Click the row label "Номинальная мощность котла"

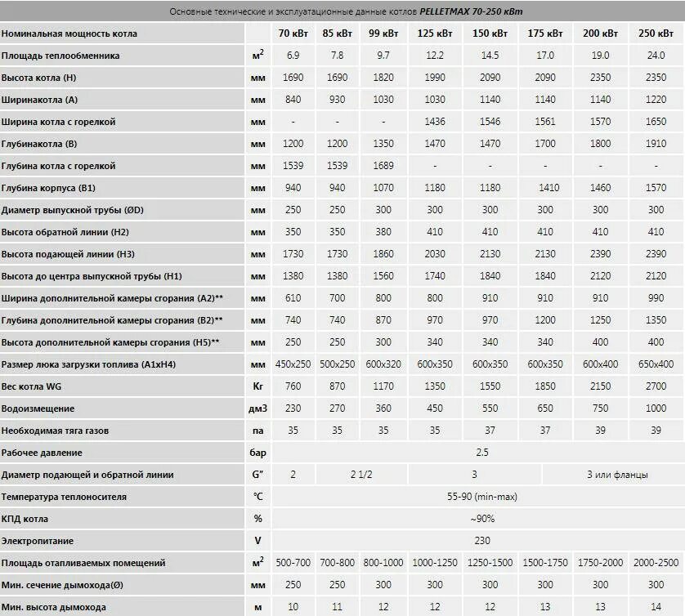69,33
